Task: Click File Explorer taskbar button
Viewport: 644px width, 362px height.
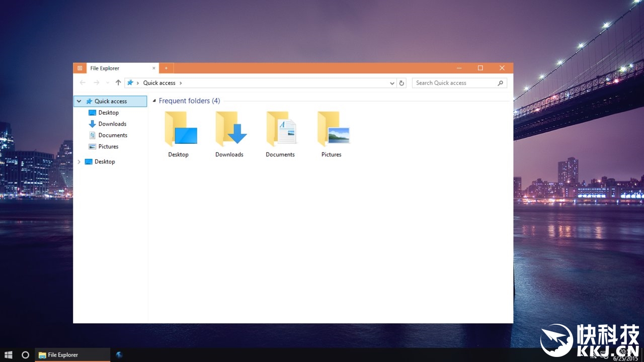Action: pos(72,355)
